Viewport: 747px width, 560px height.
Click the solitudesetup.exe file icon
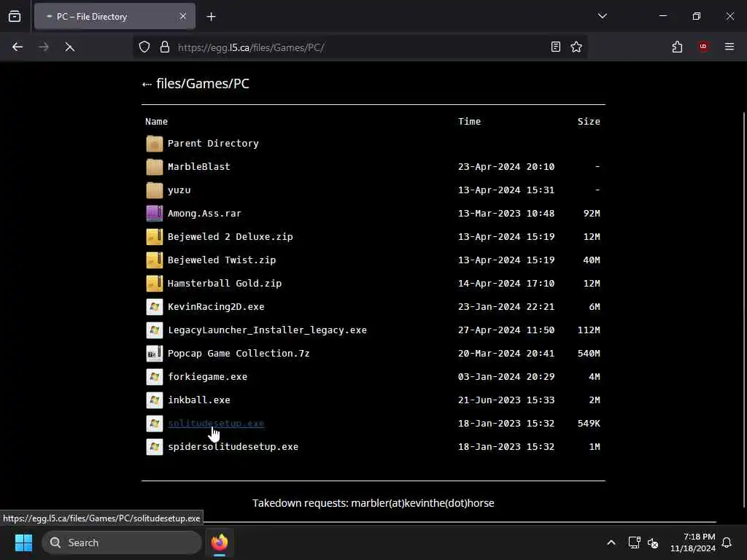click(155, 424)
